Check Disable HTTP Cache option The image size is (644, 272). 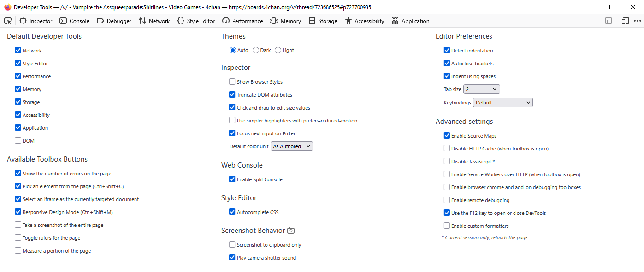(447, 149)
